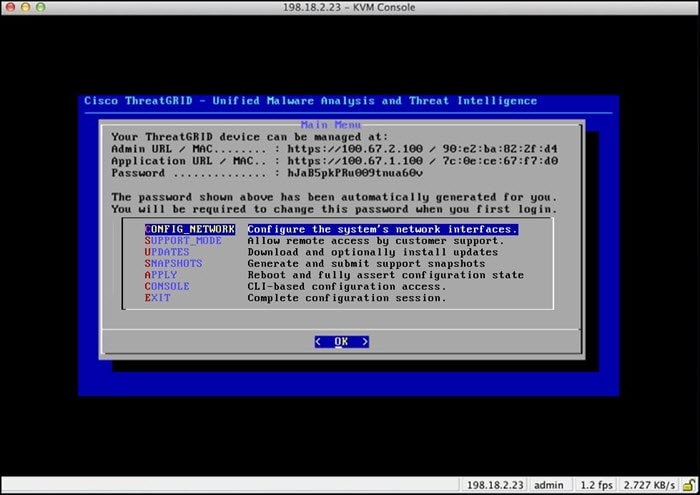Open the CONSOLE menu entry
Viewport: 700px width, 495px height.
167,286
